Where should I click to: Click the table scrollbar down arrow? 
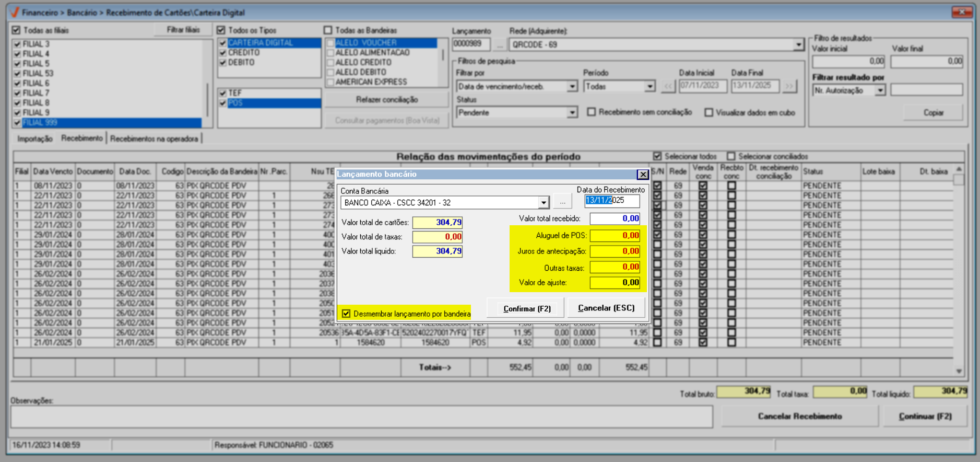point(959,371)
